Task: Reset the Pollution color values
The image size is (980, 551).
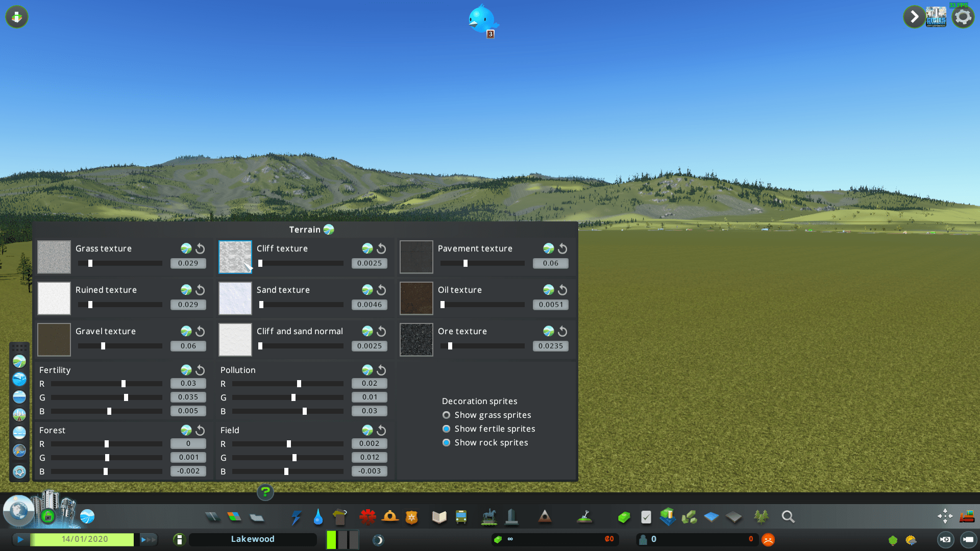Action: point(381,370)
